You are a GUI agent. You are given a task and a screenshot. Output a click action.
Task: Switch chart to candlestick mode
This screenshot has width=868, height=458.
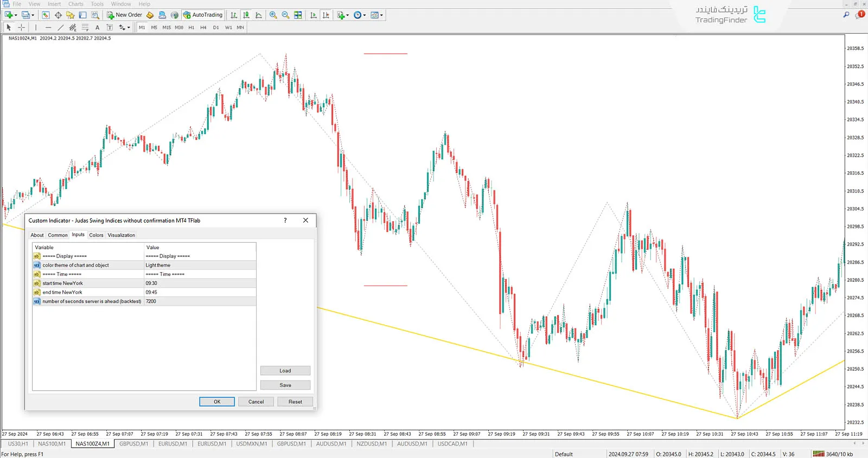[246, 15]
